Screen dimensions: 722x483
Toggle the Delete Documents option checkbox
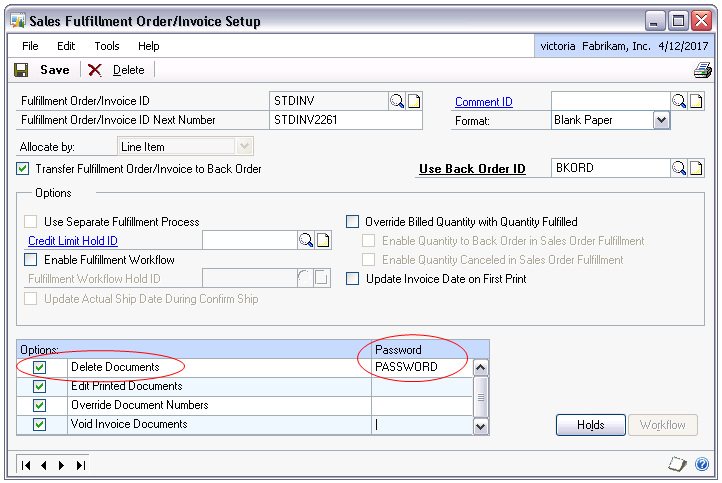pyautogui.click(x=40, y=367)
